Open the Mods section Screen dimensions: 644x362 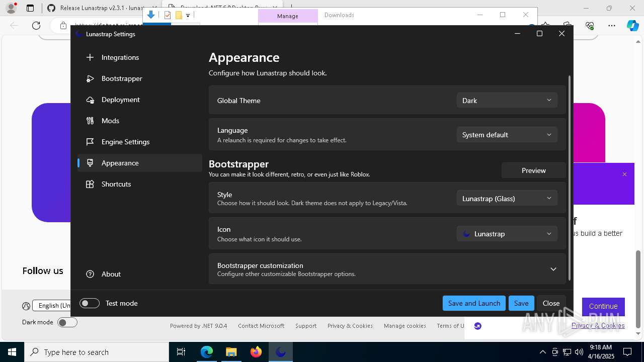tap(139, 121)
